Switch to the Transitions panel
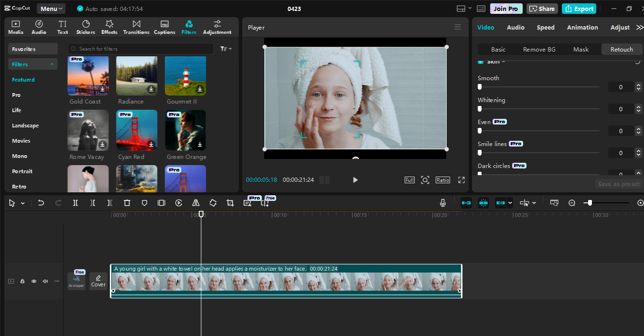Image resolution: width=644 pixels, height=336 pixels. tap(136, 27)
